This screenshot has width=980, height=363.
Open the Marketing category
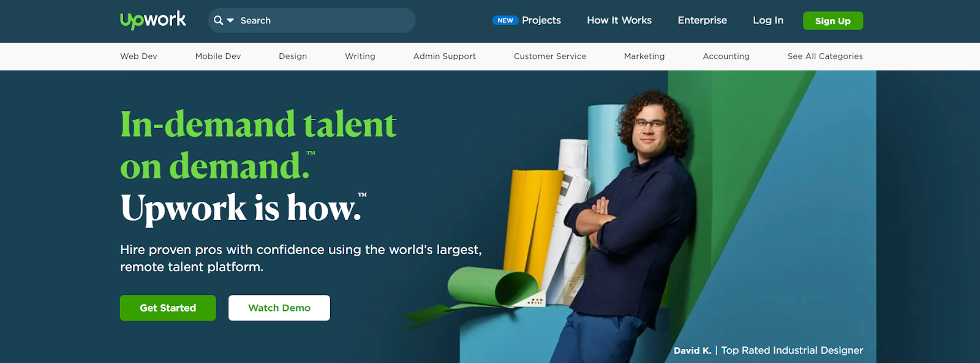tap(644, 56)
